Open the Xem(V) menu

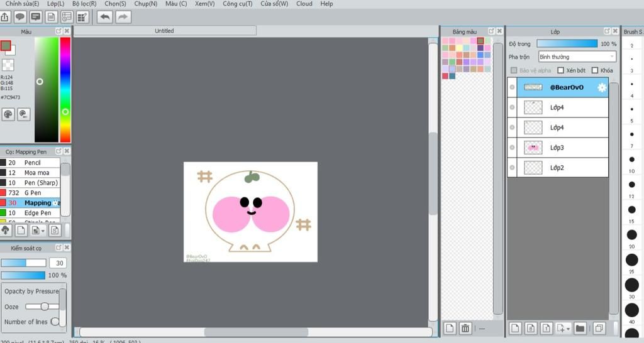pos(204,4)
